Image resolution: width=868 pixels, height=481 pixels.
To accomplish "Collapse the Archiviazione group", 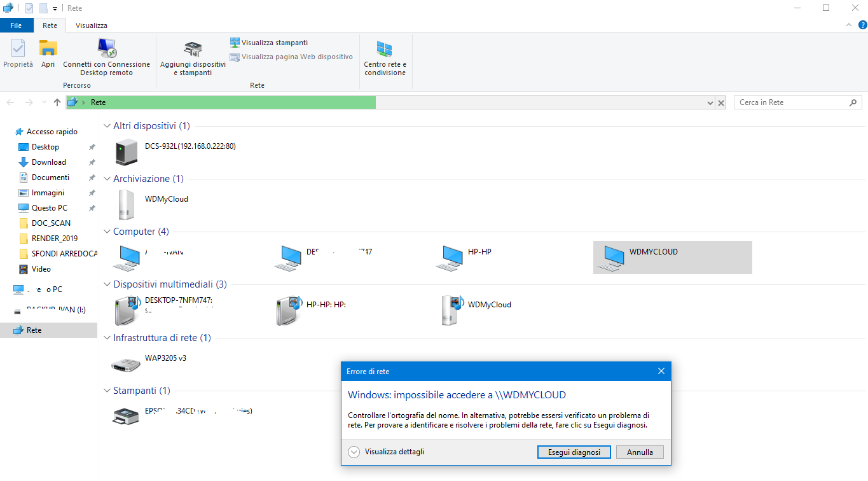I will [x=107, y=179].
